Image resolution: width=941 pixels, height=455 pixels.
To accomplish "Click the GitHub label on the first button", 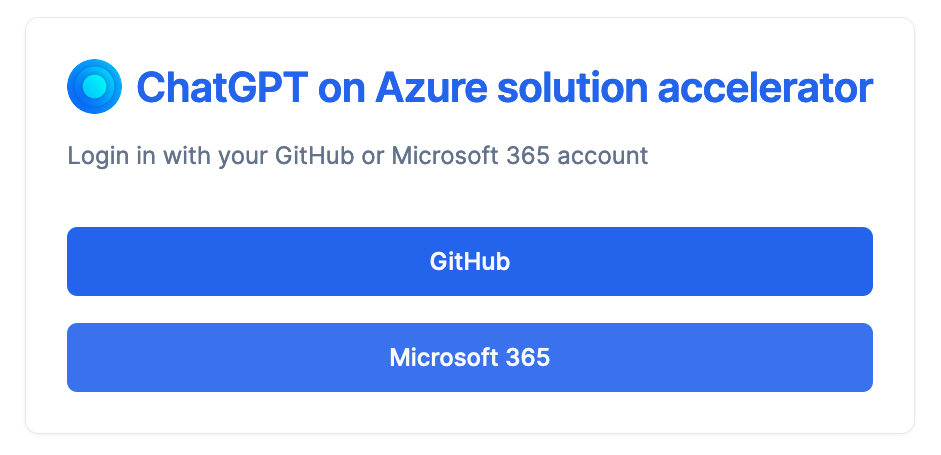I will (x=470, y=262).
